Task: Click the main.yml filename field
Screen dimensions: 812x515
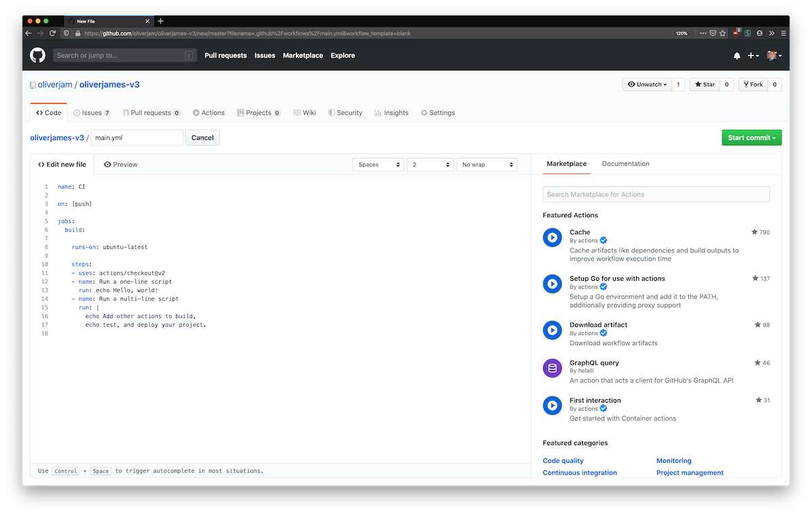Action: [x=137, y=137]
